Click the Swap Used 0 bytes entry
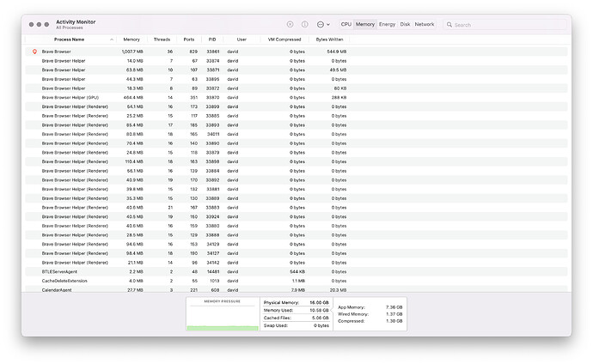Screen dimensions: 593x364 click(296, 325)
